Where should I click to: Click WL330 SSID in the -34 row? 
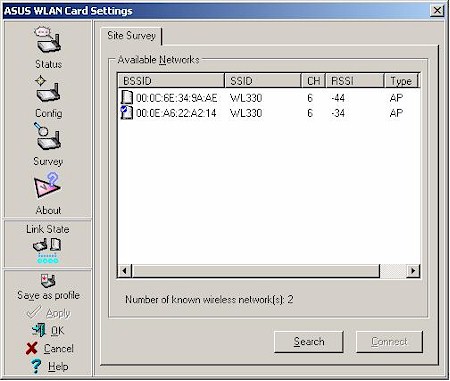pyautogui.click(x=246, y=113)
